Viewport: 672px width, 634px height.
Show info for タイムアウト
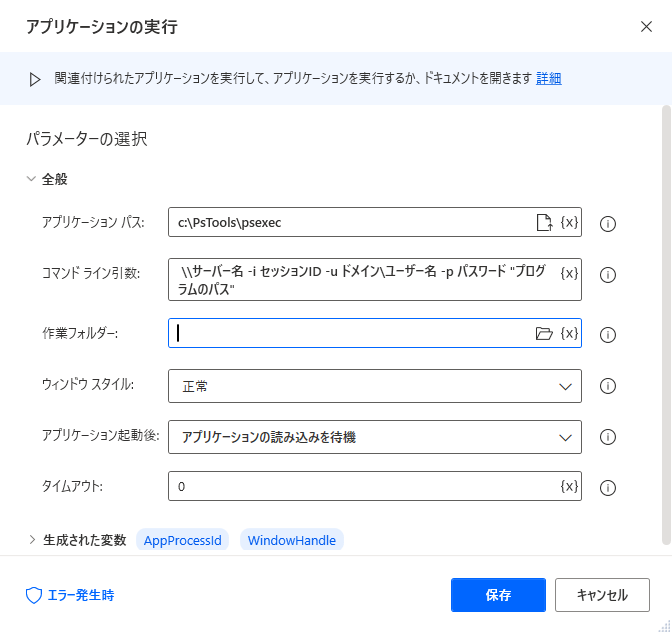(x=608, y=488)
